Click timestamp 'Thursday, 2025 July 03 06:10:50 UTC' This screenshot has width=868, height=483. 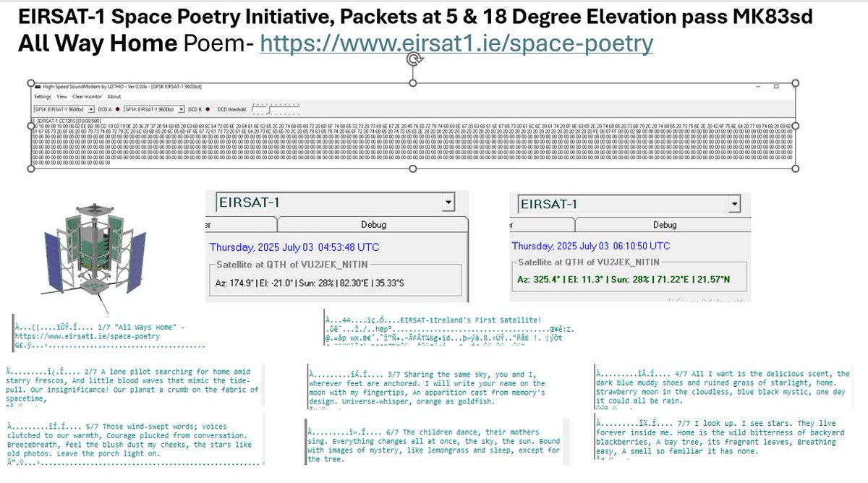(x=591, y=246)
